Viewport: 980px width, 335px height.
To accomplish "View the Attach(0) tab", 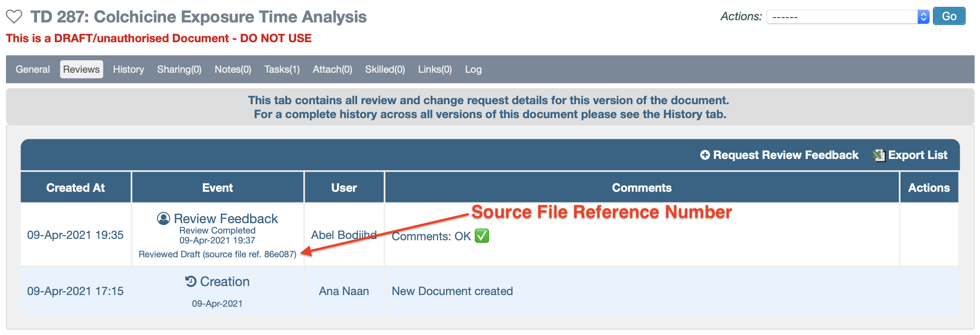I will pos(332,69).
